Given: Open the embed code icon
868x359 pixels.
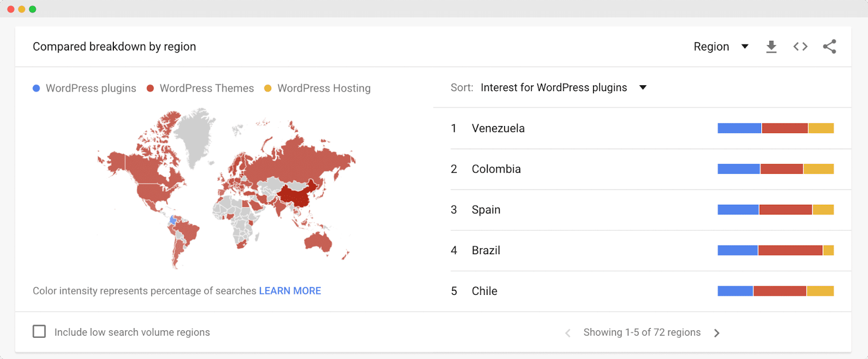Looking at the screenshot, I should tap(800, 47).
